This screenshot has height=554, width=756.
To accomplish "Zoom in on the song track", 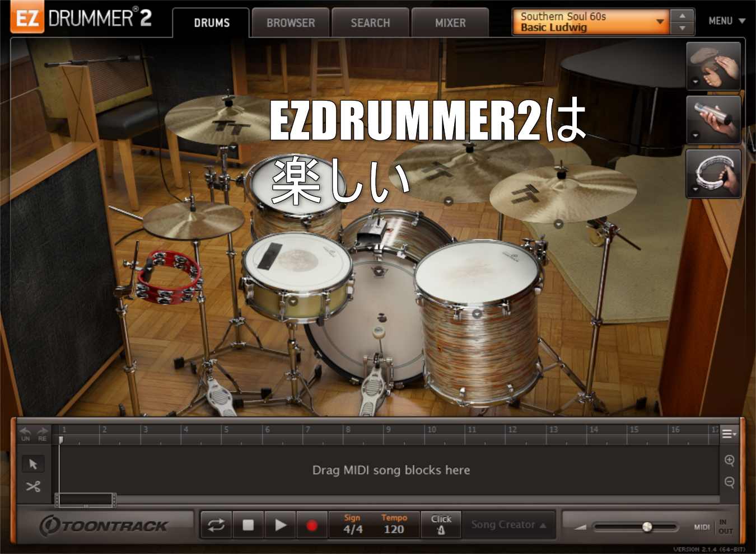I will (x=729, y=461).
